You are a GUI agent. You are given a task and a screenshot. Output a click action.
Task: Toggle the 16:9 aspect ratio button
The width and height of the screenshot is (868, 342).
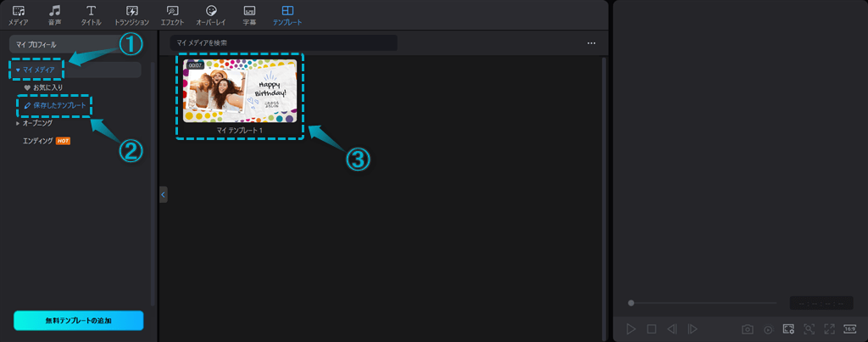[851, 328]
